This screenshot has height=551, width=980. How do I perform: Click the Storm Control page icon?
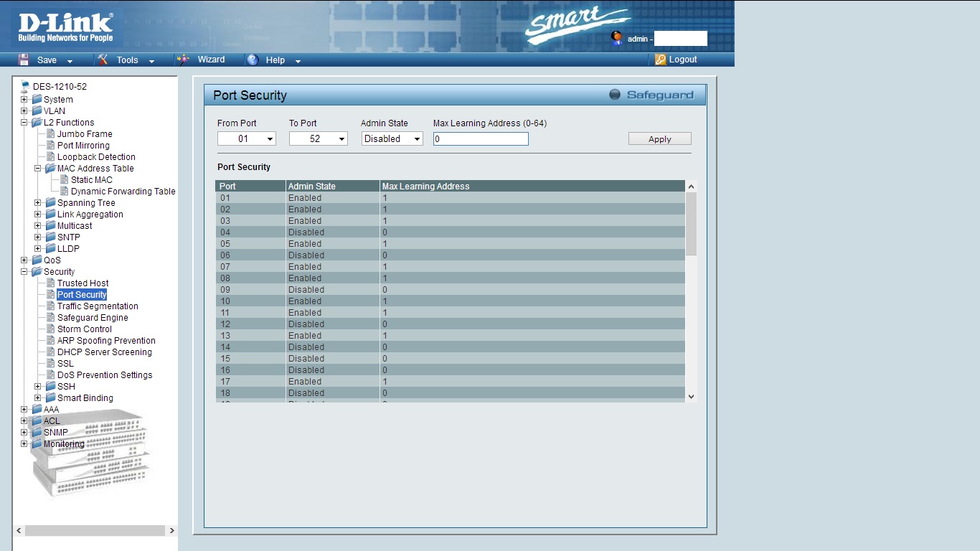pos(50,329)
